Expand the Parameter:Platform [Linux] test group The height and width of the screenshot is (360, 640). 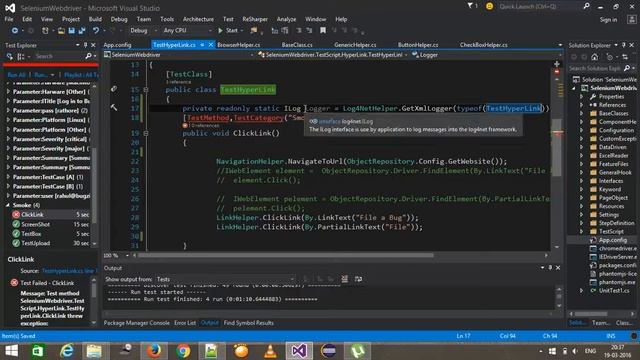click(8, 120)
